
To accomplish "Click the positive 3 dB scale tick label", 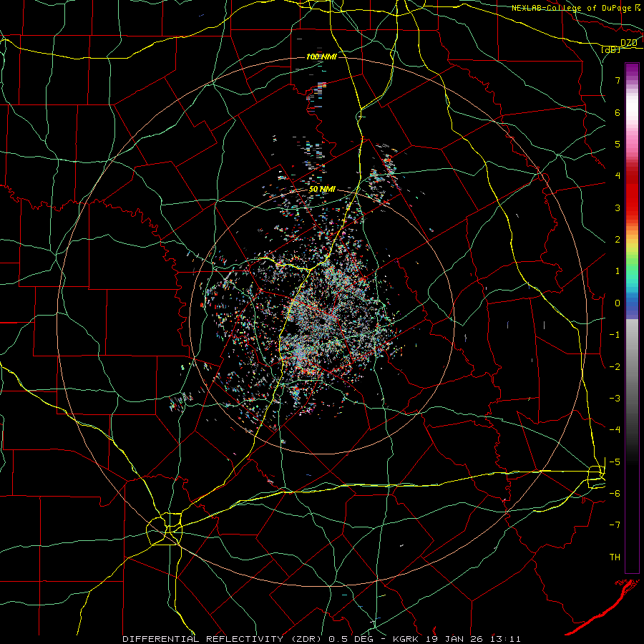I will tap(618, 208).
